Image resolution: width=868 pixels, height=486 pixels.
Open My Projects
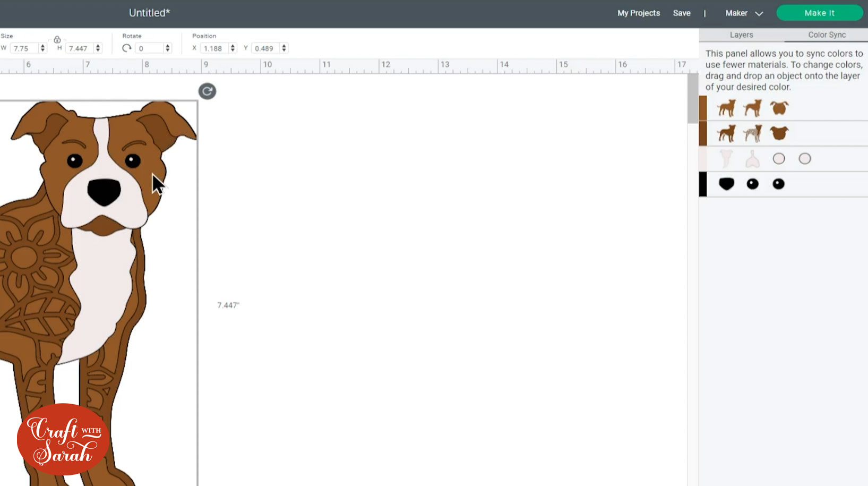point(639,13)
